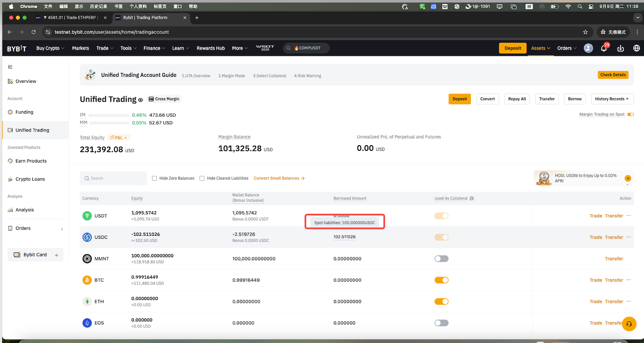Open the notifications bell icon
Viewport: 644px width, 343px height.
click(604, 48)
